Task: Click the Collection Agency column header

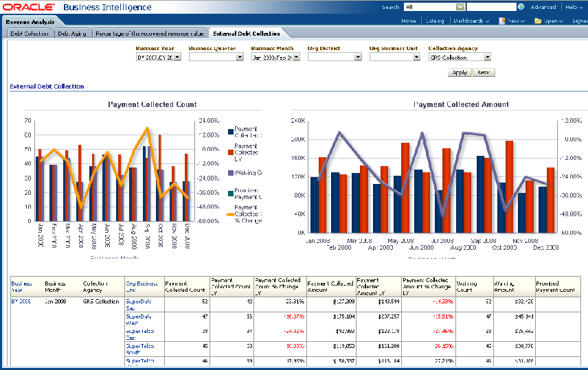Action: coord(95,287)
